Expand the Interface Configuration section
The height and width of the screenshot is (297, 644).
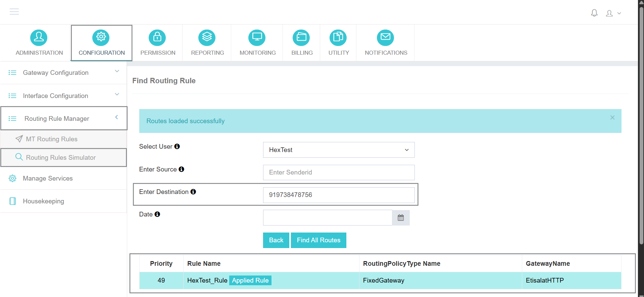pos(63,96)
